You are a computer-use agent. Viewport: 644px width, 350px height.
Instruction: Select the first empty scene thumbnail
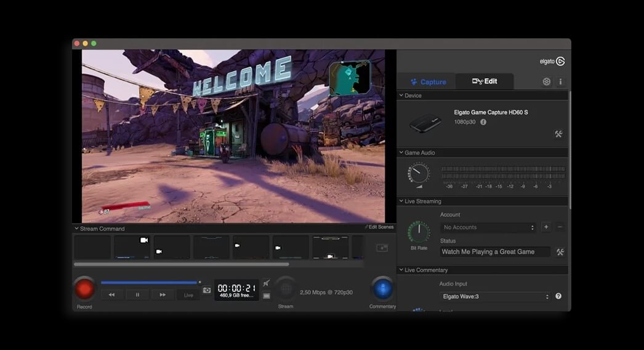(92, 247)
